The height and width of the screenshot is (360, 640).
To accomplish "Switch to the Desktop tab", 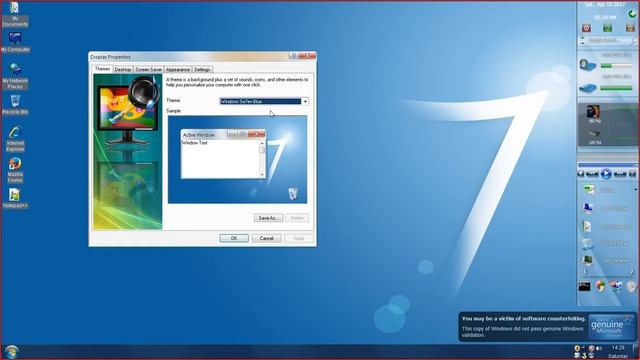I will (123, 70).
